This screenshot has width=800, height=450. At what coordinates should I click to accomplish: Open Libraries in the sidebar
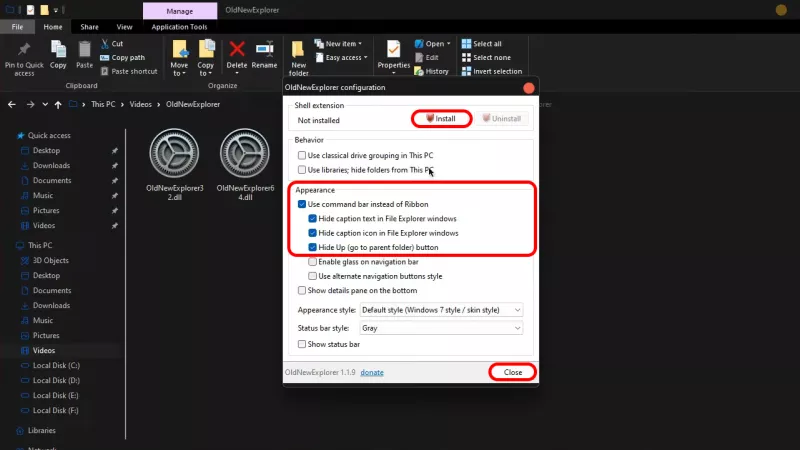[41, 431]
